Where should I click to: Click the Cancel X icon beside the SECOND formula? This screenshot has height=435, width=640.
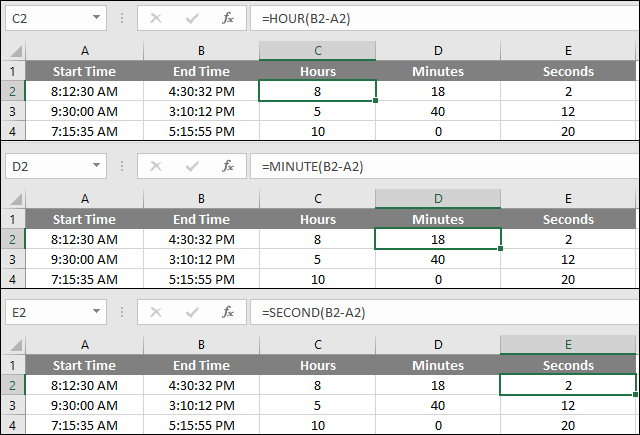coord(156,313)
